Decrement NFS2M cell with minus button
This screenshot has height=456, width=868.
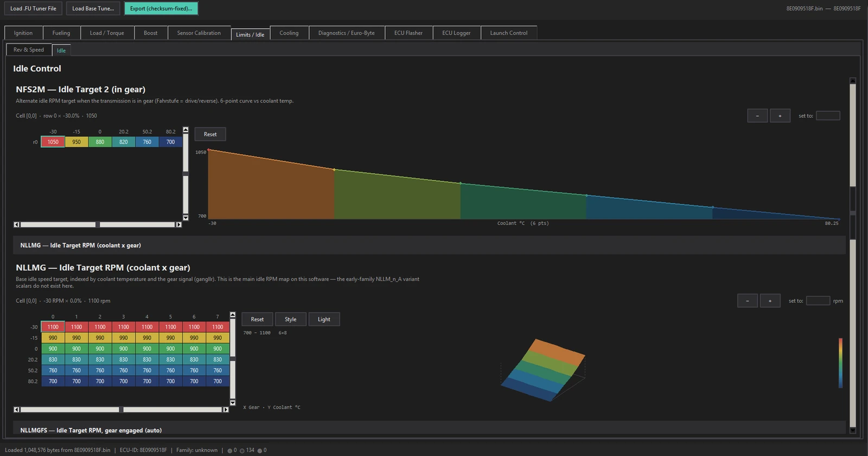tap(757, 116)
